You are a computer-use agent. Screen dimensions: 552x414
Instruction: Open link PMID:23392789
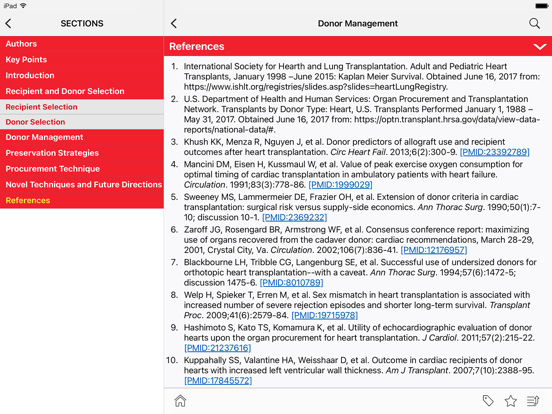coord(495,152)
